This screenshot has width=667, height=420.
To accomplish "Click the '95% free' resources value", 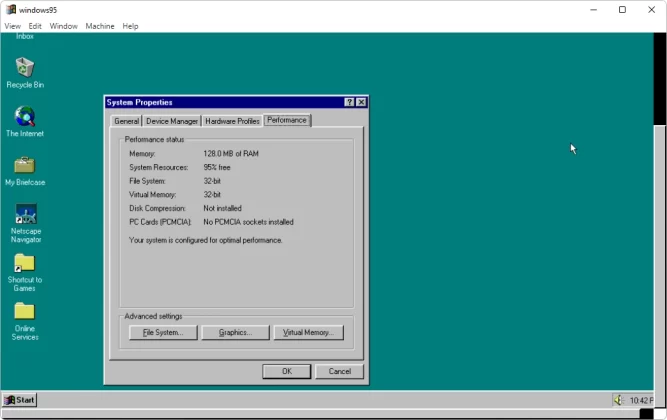I will [x=217, y=167].
